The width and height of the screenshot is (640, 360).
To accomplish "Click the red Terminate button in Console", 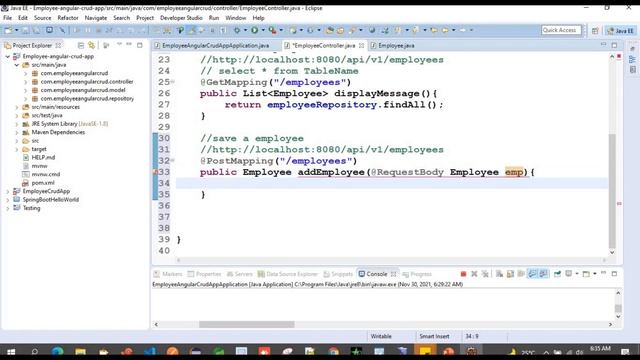I will pyautogui.click(x=463, y=274).
